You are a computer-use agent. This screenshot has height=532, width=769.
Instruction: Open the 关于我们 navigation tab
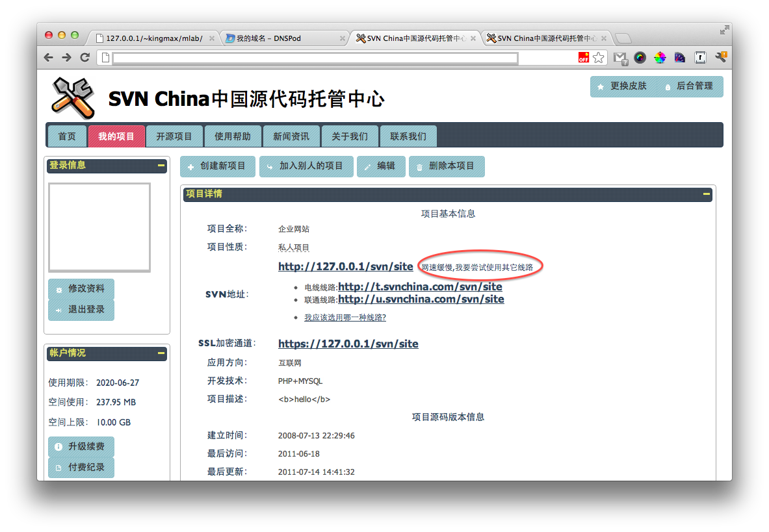[x=350, y=136]
